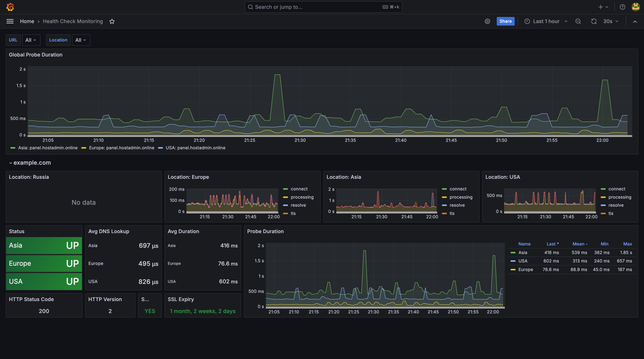Click the zoom out time range icon
This screenshot has height=359, width=644.
click(x=578, y=21)
